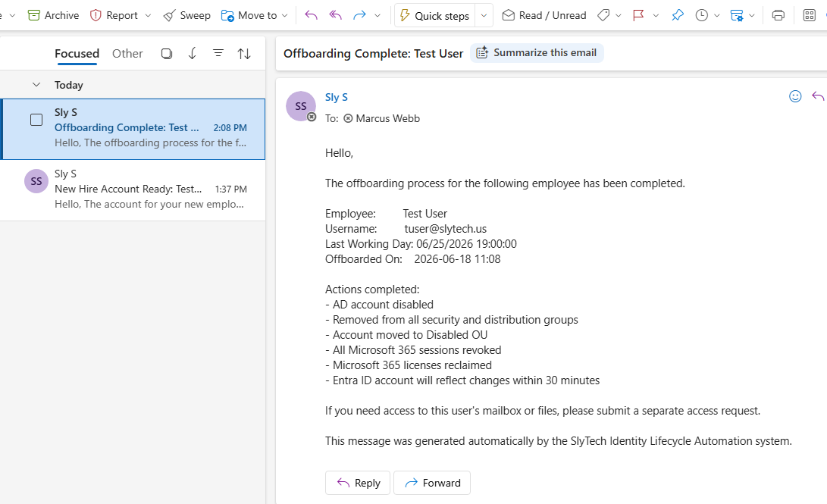Screen dimensions: 827x504
Task: Click the line '- AD account disabled'
Action: click(x=379, y=305)
